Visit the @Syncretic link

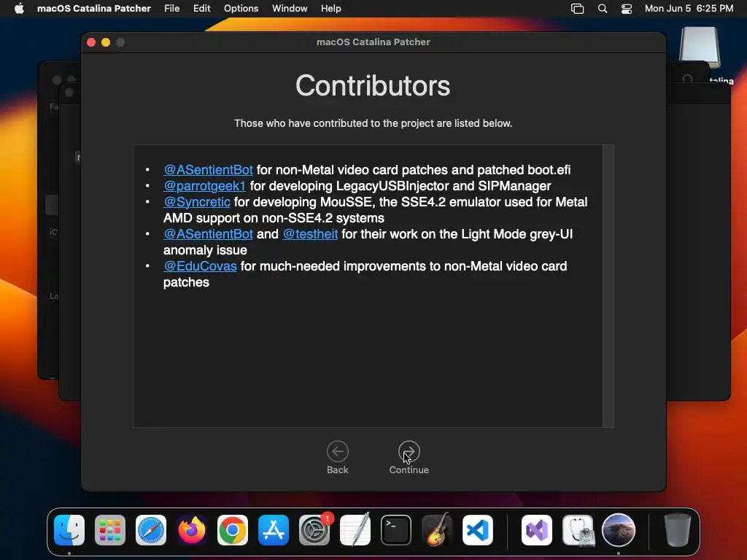click(197, 202)
